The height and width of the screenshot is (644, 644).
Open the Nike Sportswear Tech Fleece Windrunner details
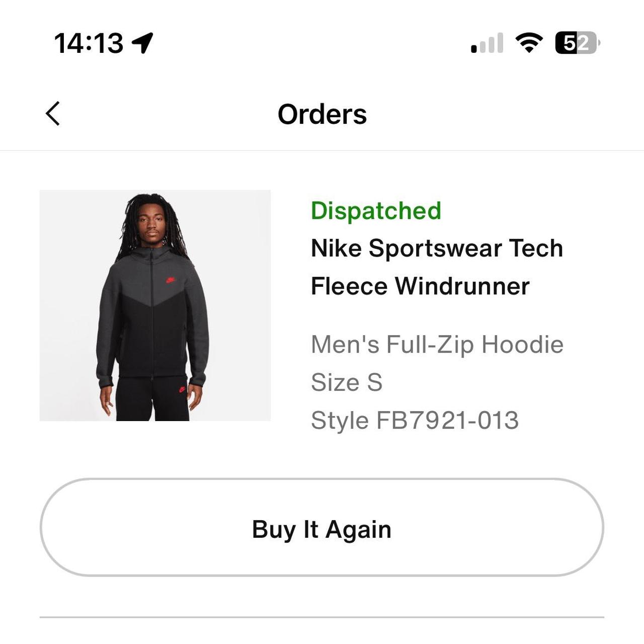pyautogui.click(x=437, y=267)
